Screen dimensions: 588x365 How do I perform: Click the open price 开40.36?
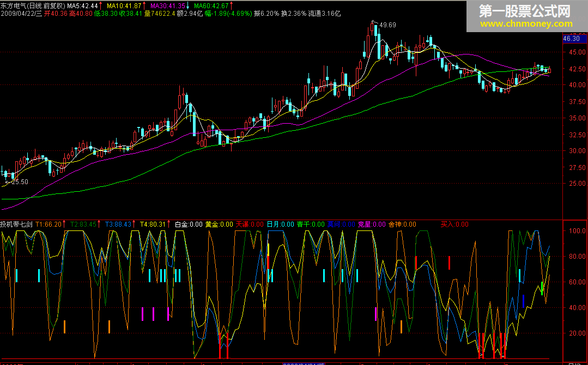pos(56,14)
